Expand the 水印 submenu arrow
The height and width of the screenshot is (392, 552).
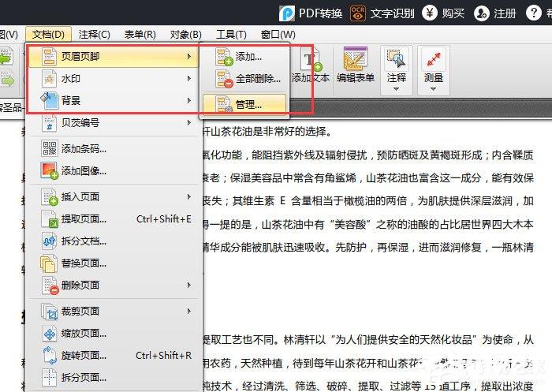[x=189, y=78]
